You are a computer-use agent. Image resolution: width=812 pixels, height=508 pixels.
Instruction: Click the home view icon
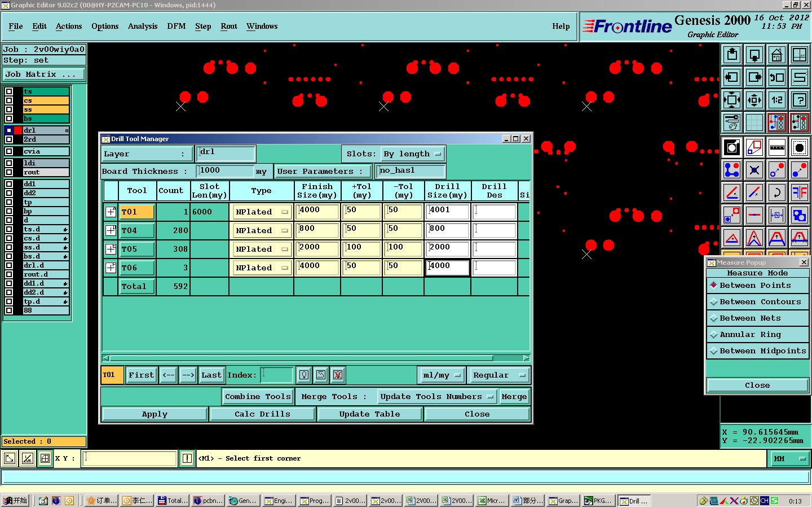pyautogui.click(x=777, y=55)
